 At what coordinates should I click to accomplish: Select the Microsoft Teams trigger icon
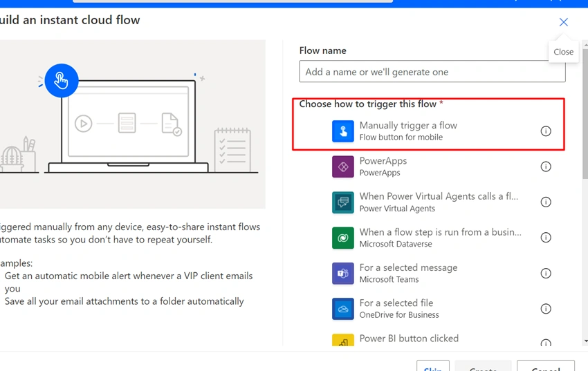[x=342, y=274]
